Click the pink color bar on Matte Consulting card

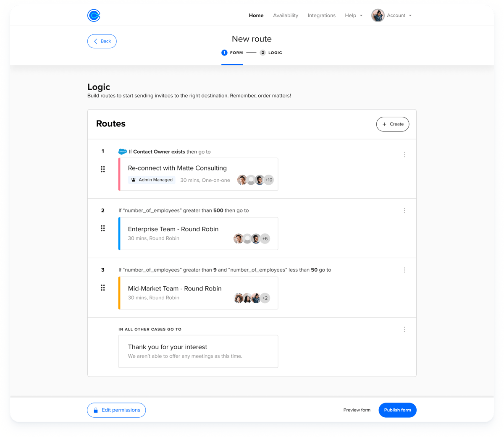click(119, 174)
